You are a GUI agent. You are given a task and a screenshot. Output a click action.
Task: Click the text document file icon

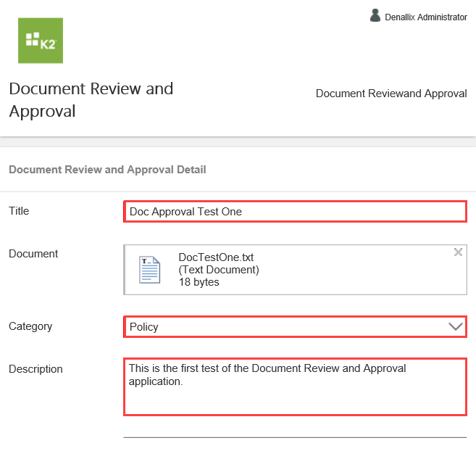pos(150,270)
